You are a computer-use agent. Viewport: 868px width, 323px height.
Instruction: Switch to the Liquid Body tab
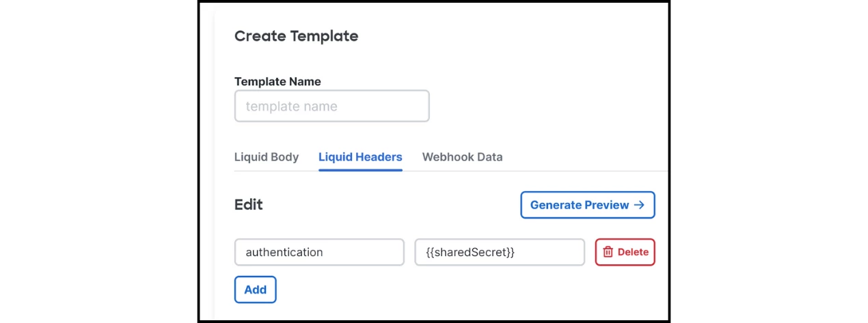(267, 157)
